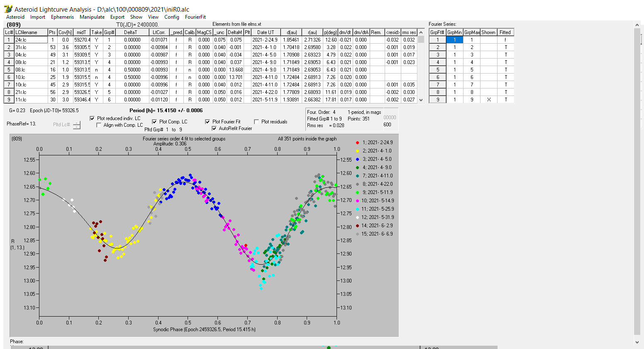Screen dimensions: 644x349
Task: Open the Ephemeris menu
Action: tap(62, 17)
